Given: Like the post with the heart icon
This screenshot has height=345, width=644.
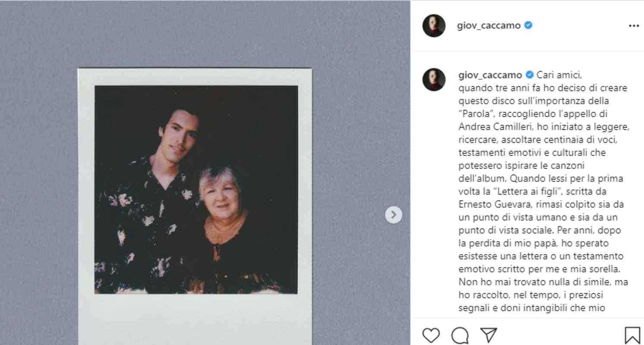Looking at the screenshot, I should pos(430,335).
